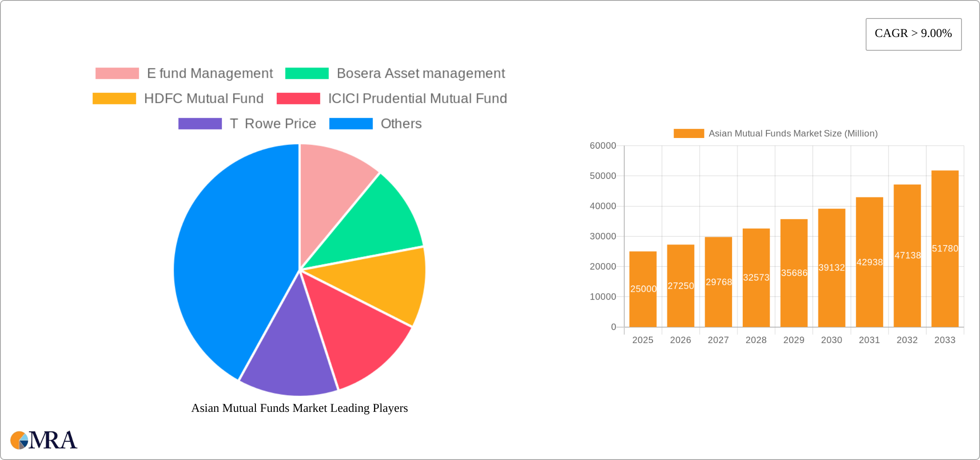Click the 2031 x-axis label
The height and width of the screenshot is (460, 980).
click(870, 340)
